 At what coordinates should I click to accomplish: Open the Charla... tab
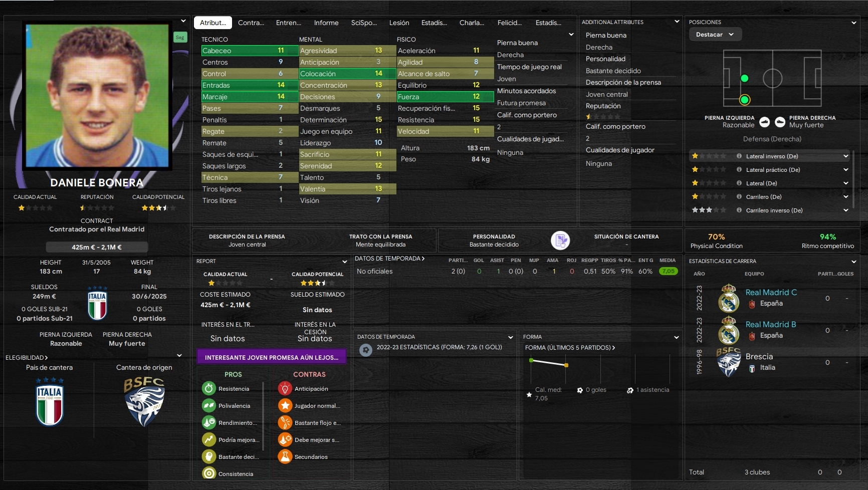point(472,23)
